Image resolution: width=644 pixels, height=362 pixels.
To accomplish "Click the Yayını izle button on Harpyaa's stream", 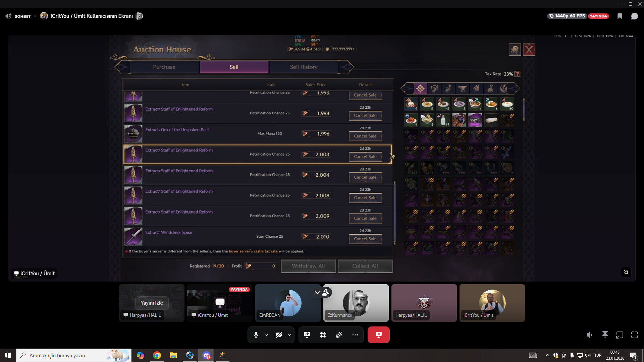I will (152, 303).
